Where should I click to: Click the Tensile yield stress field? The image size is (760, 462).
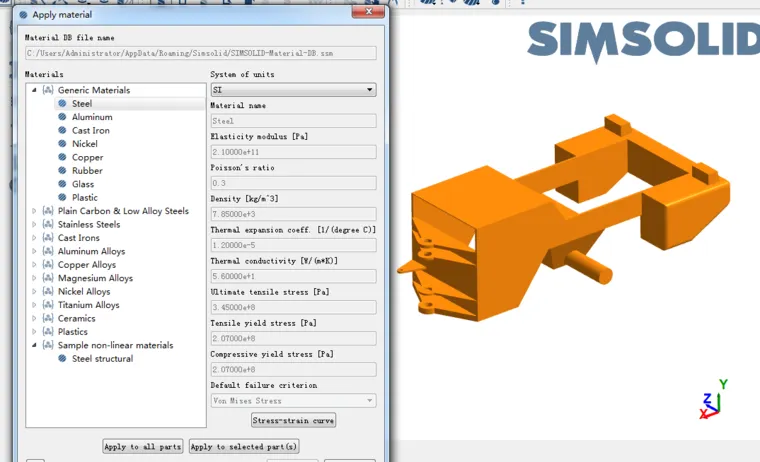click(293, 338)
